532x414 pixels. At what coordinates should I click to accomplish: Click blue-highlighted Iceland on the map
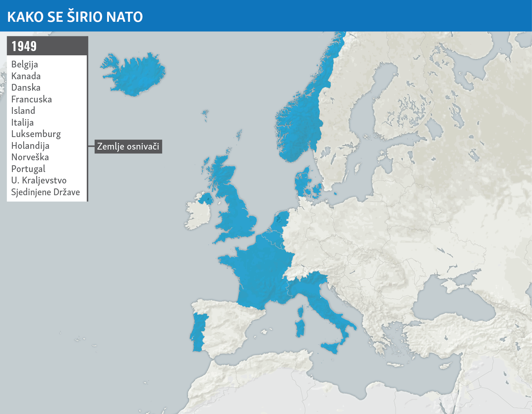click(x=136, y=75)
